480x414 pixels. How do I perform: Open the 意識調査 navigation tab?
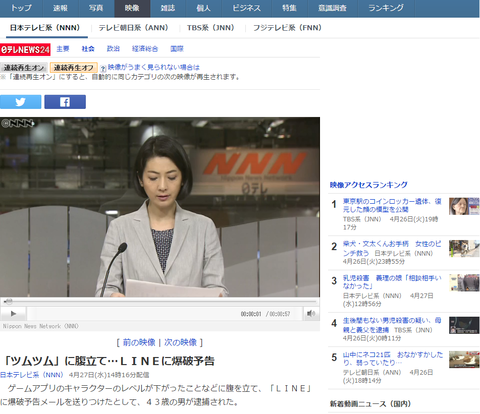click(333, 8)
